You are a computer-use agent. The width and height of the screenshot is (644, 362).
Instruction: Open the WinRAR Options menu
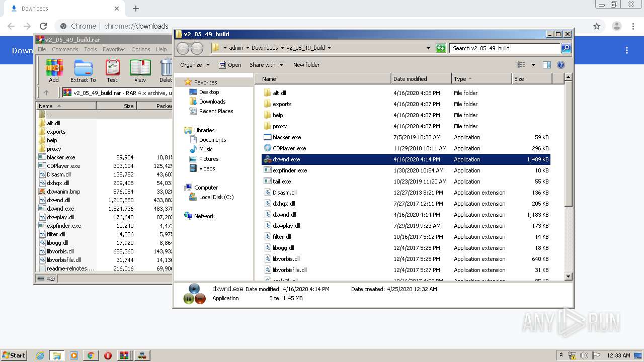(x=141, y=49)
